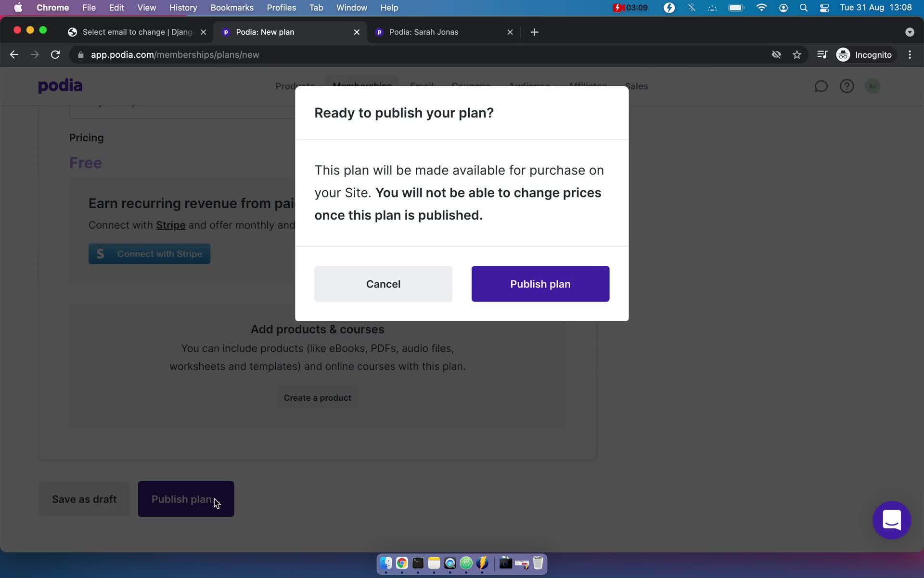This screenshot has width=924, height=578.
Task: Click the Publish plan button
Action: (540, 284)
